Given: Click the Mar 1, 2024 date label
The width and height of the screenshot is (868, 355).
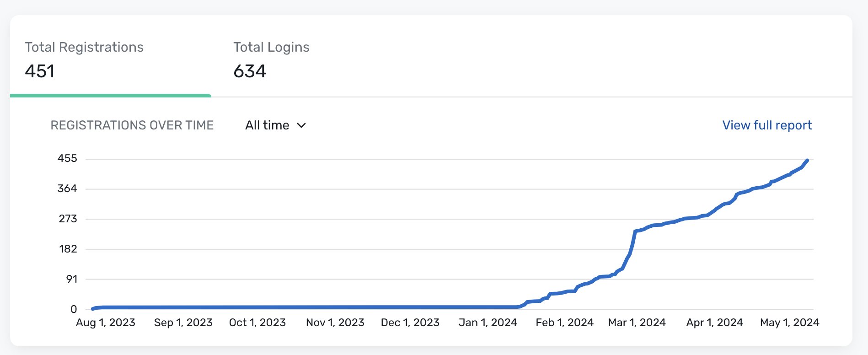Looking at the screenshot, I should click(x=637, y=323).
